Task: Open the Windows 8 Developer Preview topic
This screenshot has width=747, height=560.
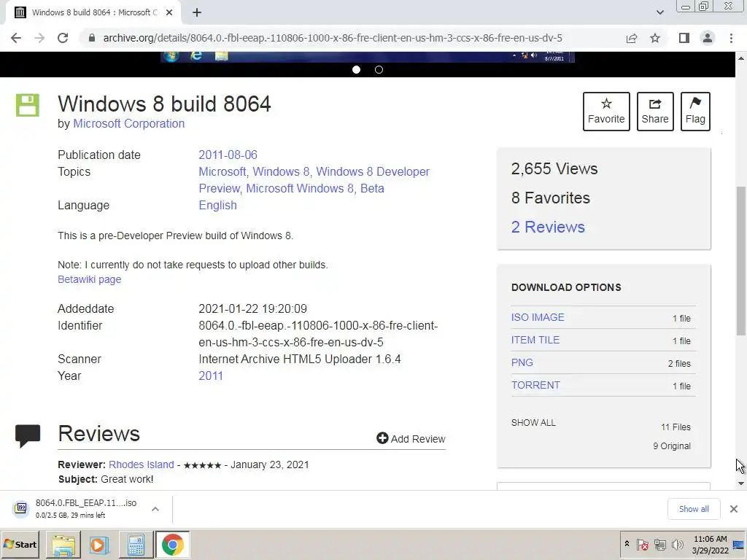Action: [314, 180]
